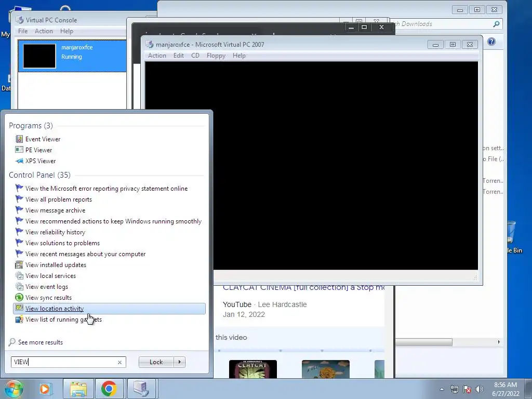
Task: Open View reliability history
Action: [x=55, y=232]
